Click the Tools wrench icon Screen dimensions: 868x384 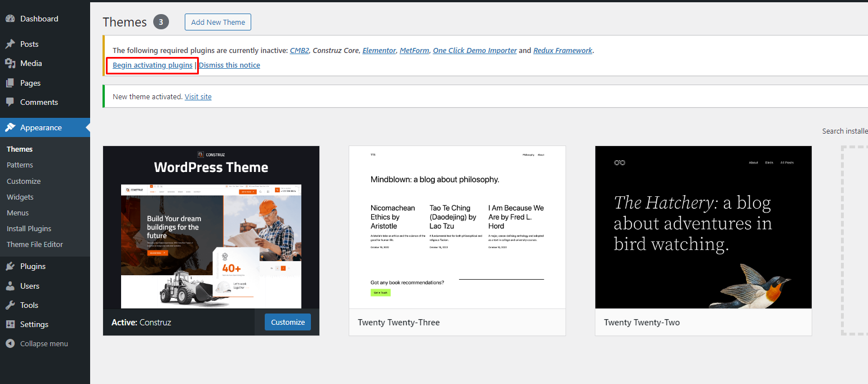click(x=10, y=305)
